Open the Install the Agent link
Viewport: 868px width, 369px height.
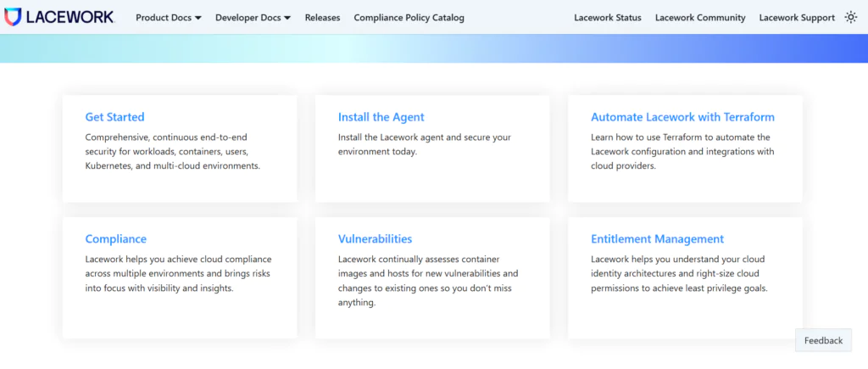(x=381, y=117)
